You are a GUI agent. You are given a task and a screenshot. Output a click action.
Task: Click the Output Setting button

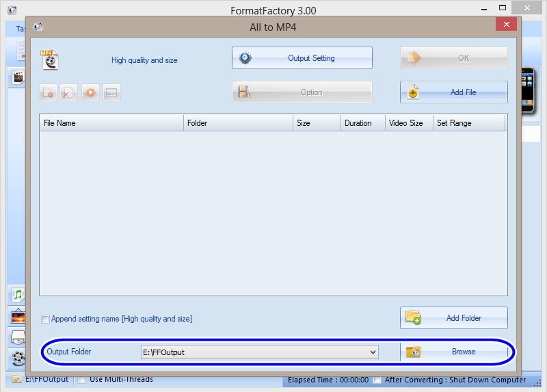[302, 58]
